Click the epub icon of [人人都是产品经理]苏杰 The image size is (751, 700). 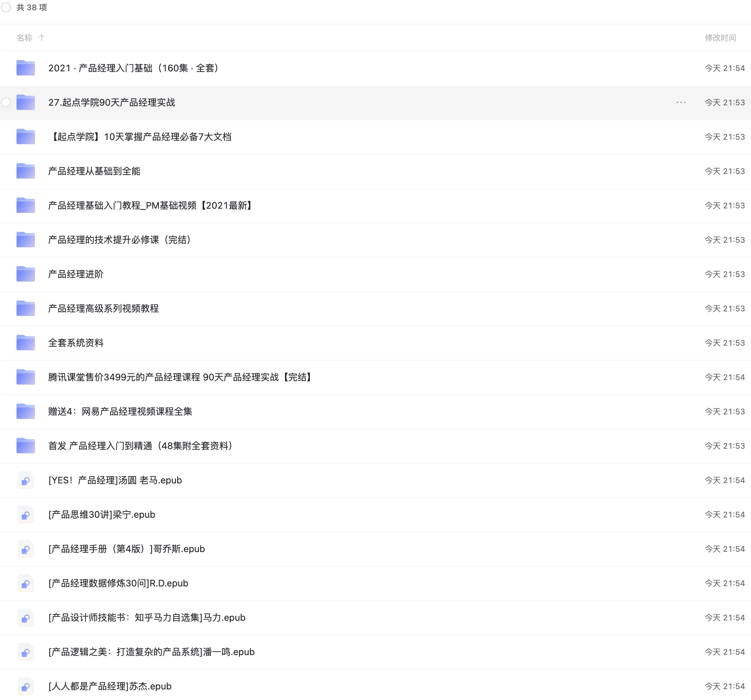[x=26, y=686]
